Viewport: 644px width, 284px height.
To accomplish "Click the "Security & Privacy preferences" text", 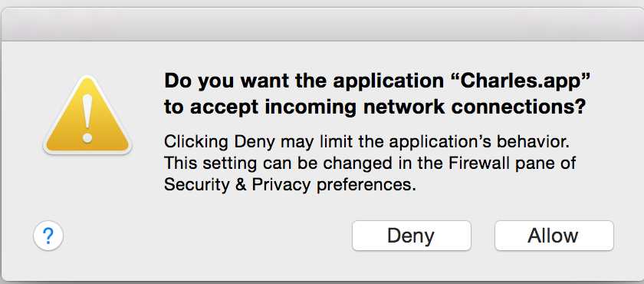I will (287, 184).
